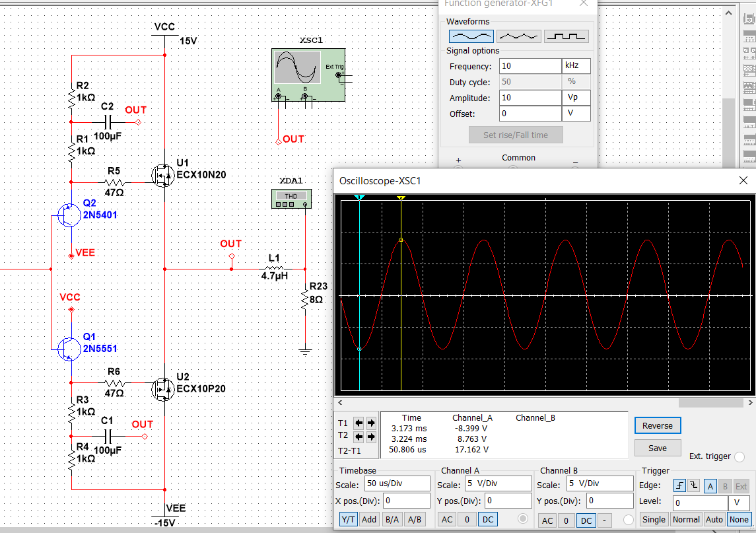Click Set rise/Fall time button
Image resolution: width=756 pixels, height=533 pixels.
pos(516,135)
